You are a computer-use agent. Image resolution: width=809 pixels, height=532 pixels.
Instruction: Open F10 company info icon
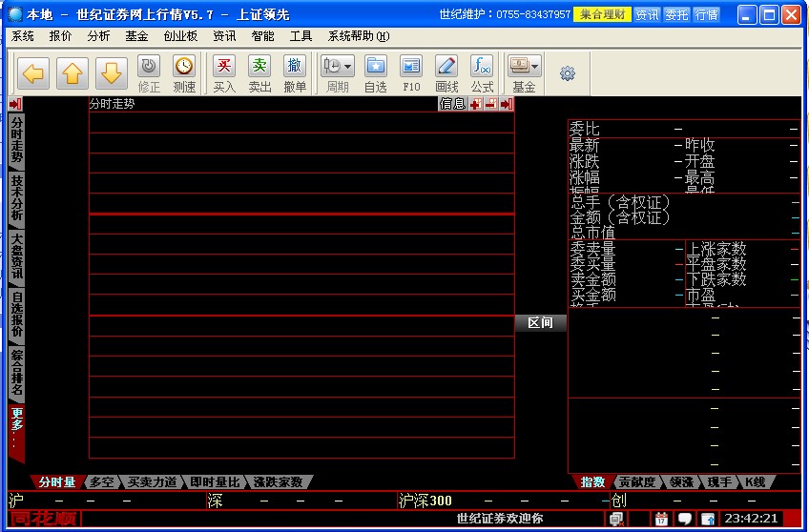pos(411,67)
